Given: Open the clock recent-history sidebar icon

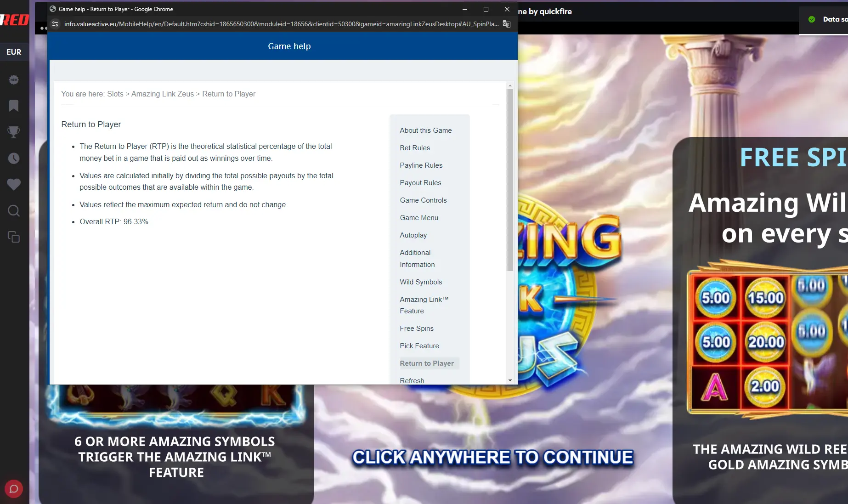Looking at the screenshot, I should tap(14, 159).
